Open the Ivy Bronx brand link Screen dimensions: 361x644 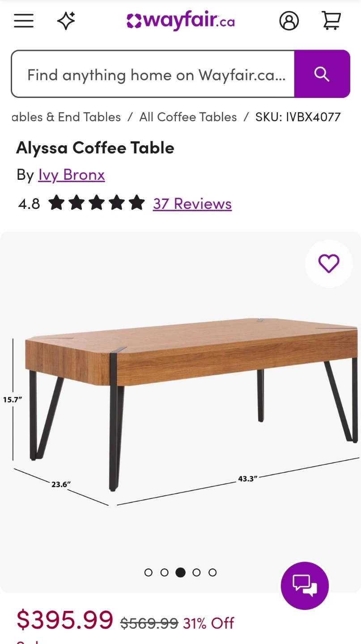(x=72, y=175)
